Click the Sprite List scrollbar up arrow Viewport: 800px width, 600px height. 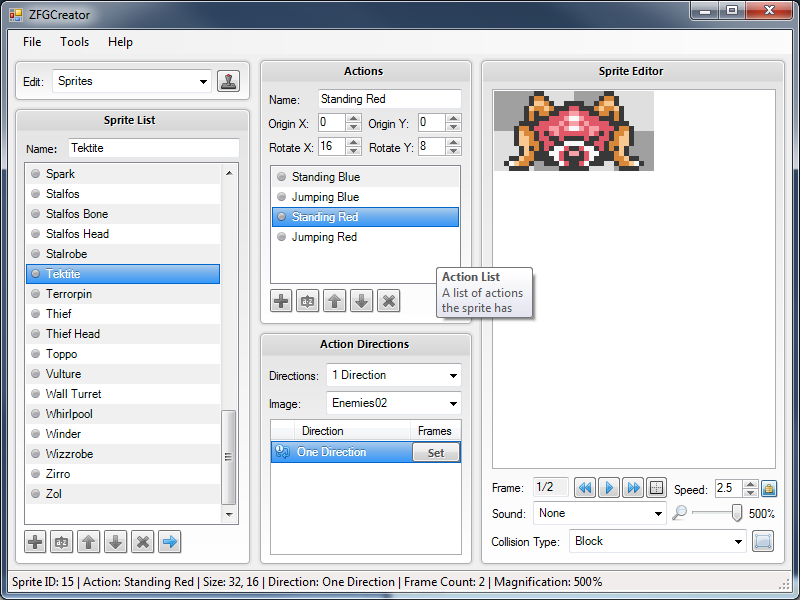229,173
